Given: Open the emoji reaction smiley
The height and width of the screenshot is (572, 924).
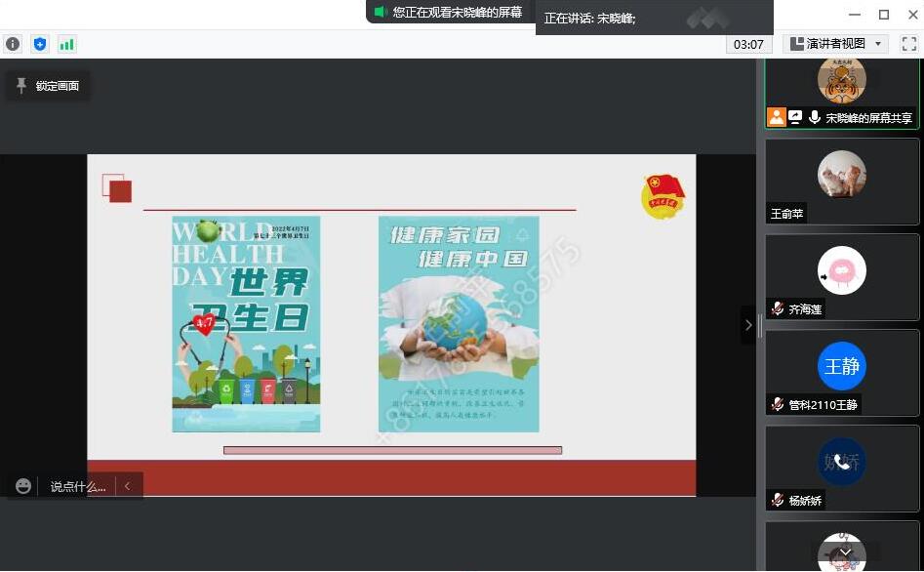Looking at the screenshot, I should tap(23, 486).
